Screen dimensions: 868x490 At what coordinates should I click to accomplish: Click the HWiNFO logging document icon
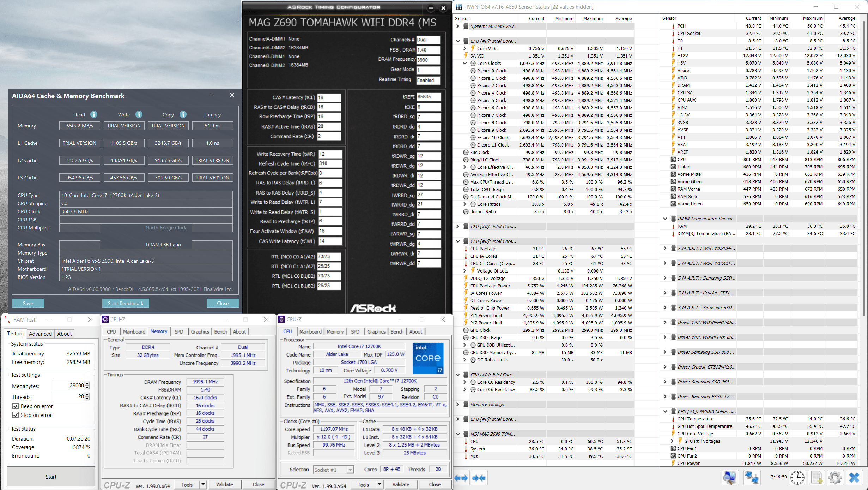click(x=817, y=478)
